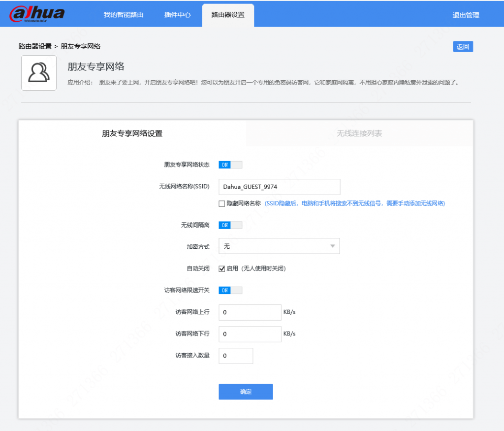Image resolution: width=504 pixels, height=431 pixels.
Task: Disable the 无线间隔离 switch
Action: coord(230,225)
